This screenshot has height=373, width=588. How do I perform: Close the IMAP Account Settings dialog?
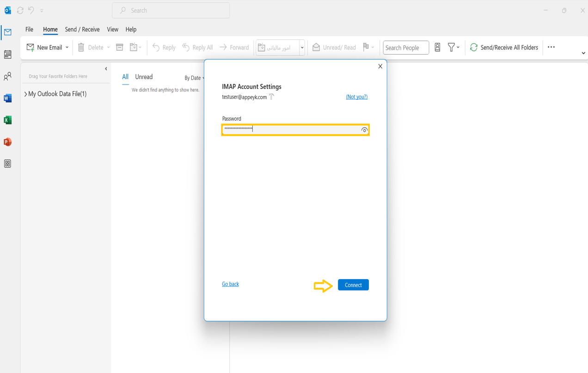[x=380, y=67]
